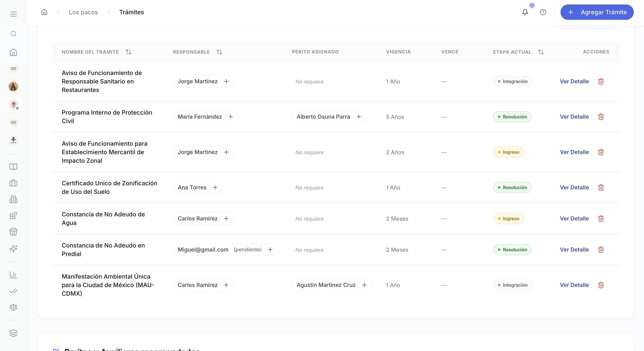Open perito picker on the MAU-CDMX row

pos(365,285)
